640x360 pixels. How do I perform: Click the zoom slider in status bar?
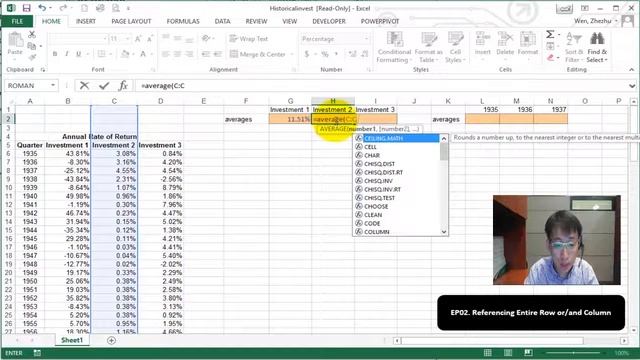point(573,353)
